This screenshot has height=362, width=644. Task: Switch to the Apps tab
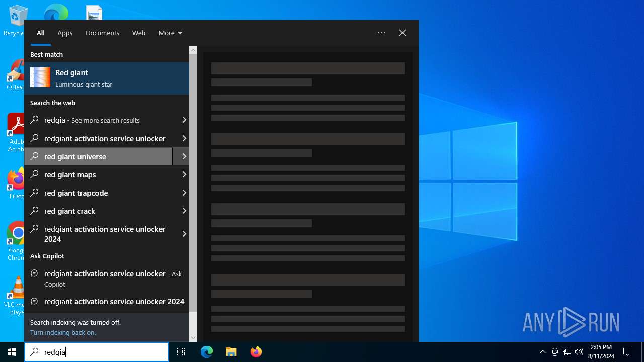65,33
